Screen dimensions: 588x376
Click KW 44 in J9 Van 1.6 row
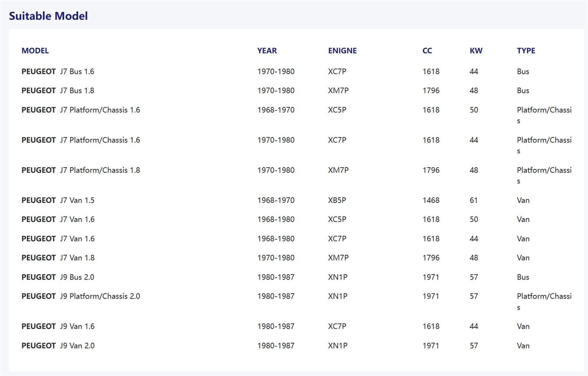[x=474, y=326]
